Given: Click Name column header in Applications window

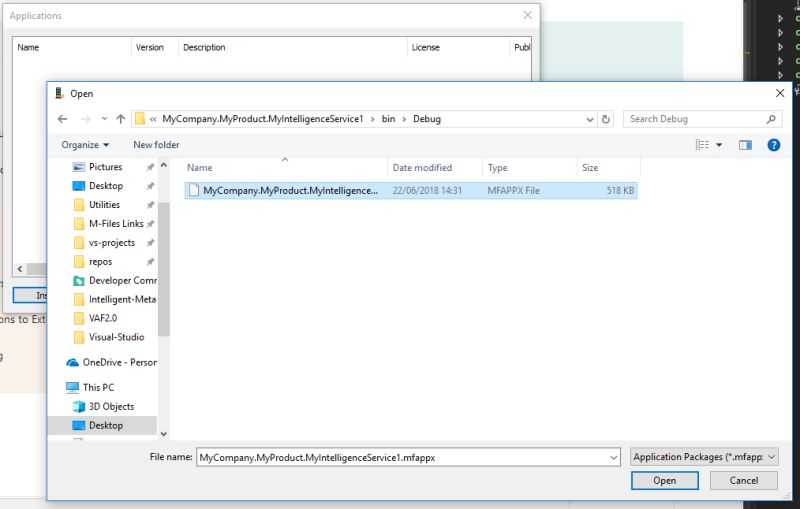Looking at the screenshot, I should (x=28, y=47).
